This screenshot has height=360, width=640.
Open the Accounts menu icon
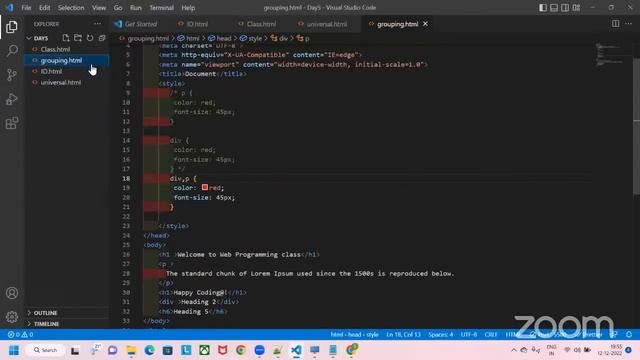pos(12,293)
